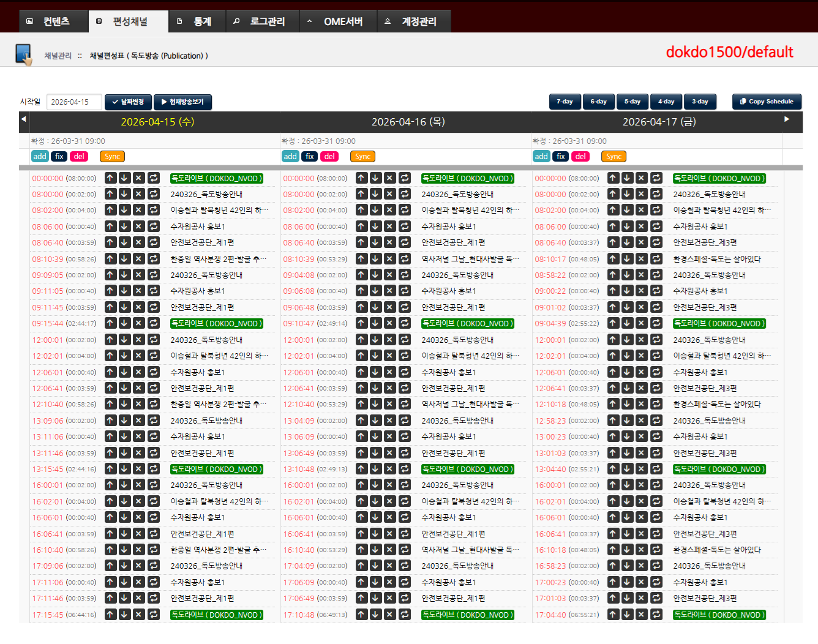
Task: Click orange Sync button for 2026-04-16
Action: [x=362, y=157]
